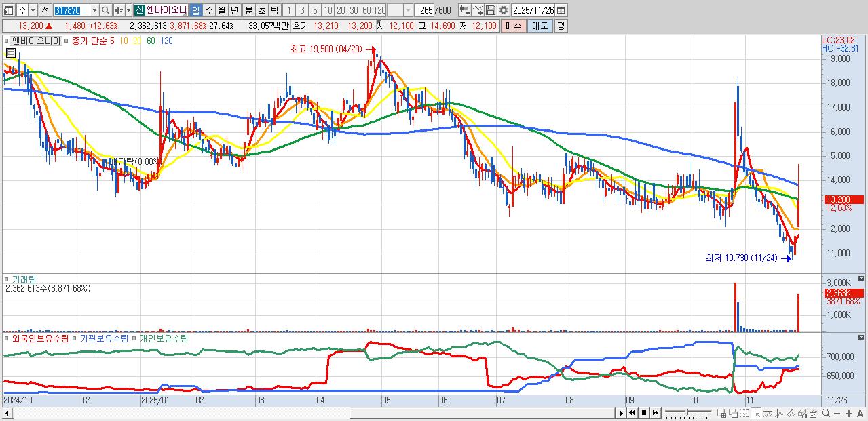This screenshot has height=421, width=868.
Task: Click the 265 candle count field
Action: point(425,10)
